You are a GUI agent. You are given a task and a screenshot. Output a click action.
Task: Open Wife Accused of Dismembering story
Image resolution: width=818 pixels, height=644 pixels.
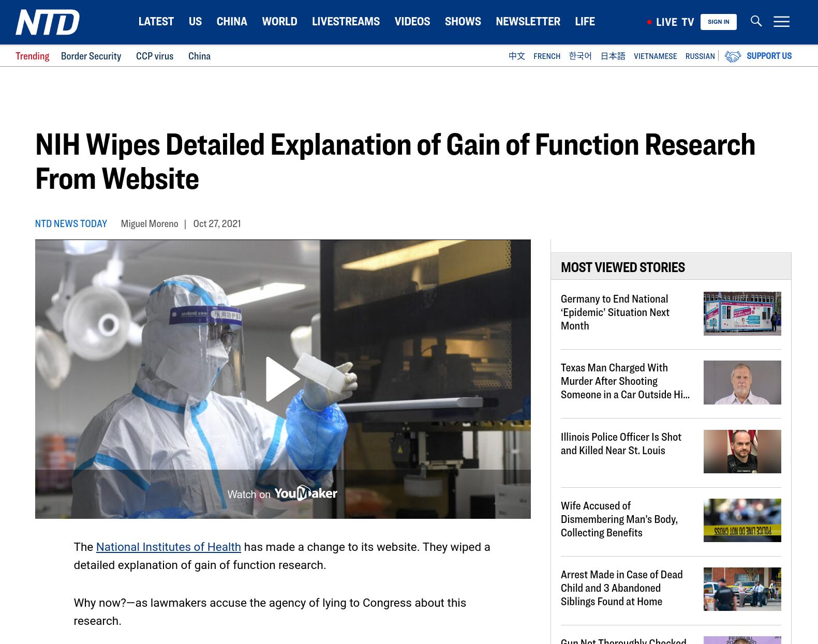(619, 519)
